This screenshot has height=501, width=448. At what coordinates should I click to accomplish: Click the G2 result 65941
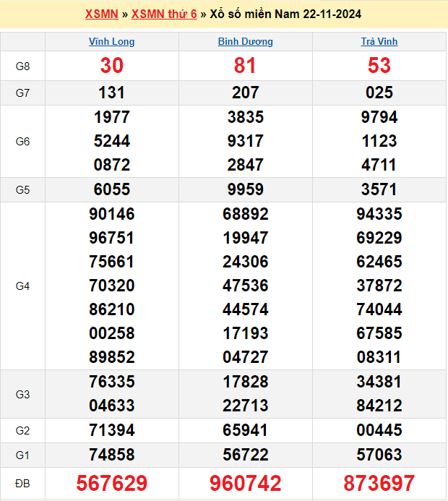click(x=245, y=430)
